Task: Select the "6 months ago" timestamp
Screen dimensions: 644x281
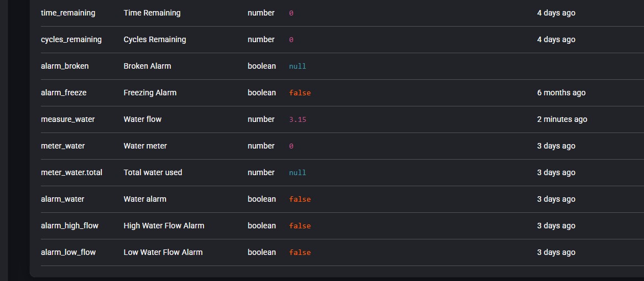Action: click(561, 93)
